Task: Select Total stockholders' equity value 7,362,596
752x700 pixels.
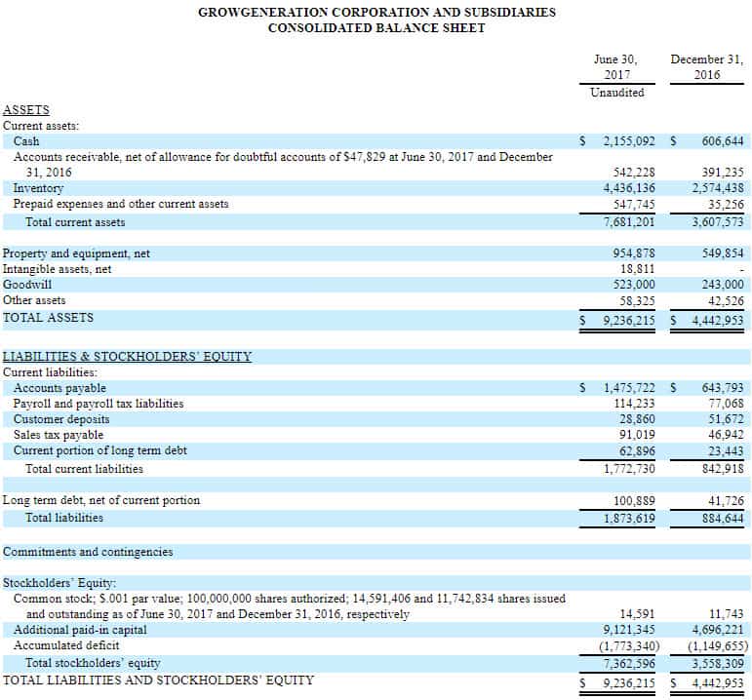Action: (x=629, y=663)
